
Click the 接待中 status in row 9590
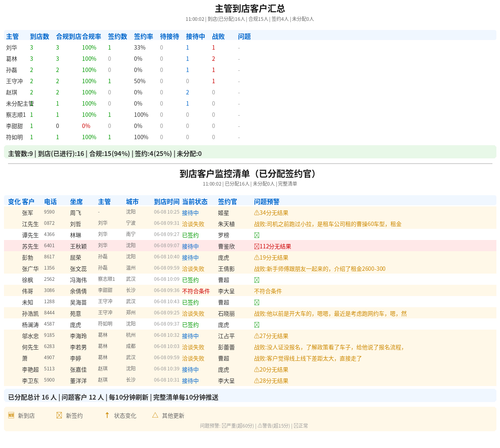(190, 213)
